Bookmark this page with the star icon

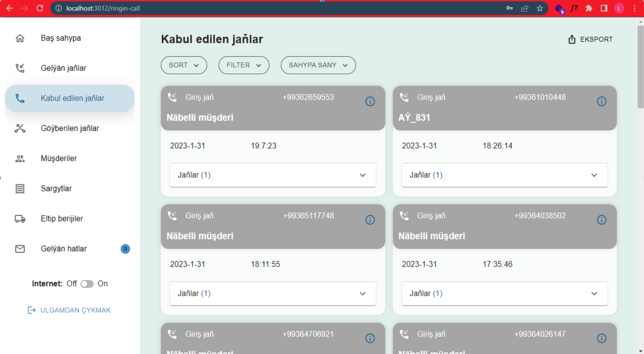[540, 8]
